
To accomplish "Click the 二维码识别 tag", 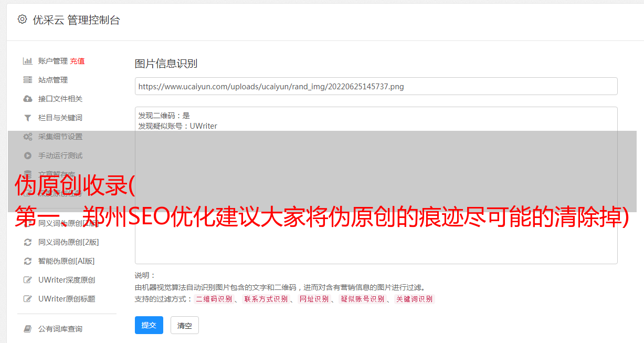I will point(214,299).
